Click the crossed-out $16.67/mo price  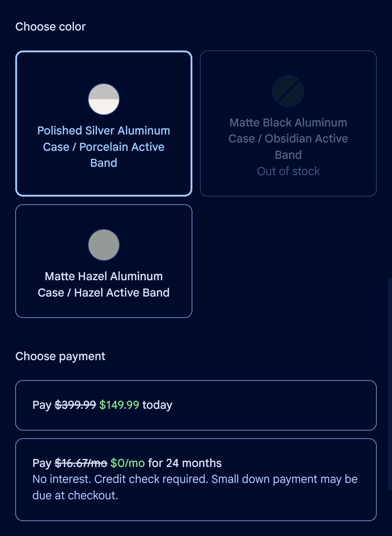81,463
